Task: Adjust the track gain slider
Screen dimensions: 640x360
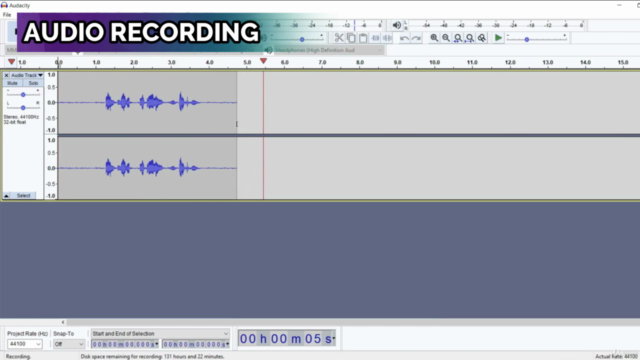Action: 23,94
